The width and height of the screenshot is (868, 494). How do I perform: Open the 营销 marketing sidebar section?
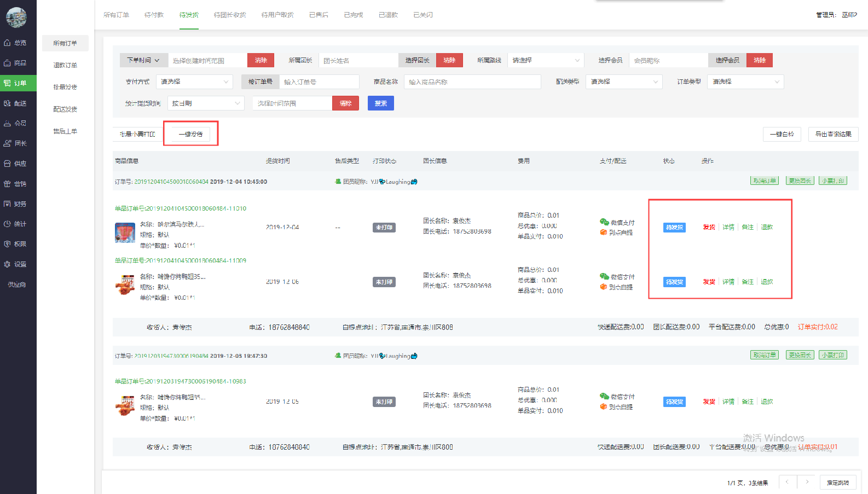pyautogui.click(x=15, y=184)
